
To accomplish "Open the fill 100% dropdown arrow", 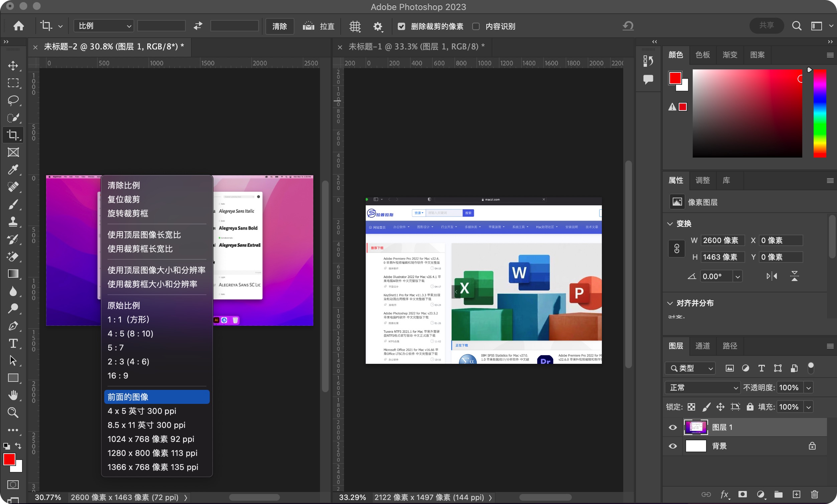I will 809,407.
